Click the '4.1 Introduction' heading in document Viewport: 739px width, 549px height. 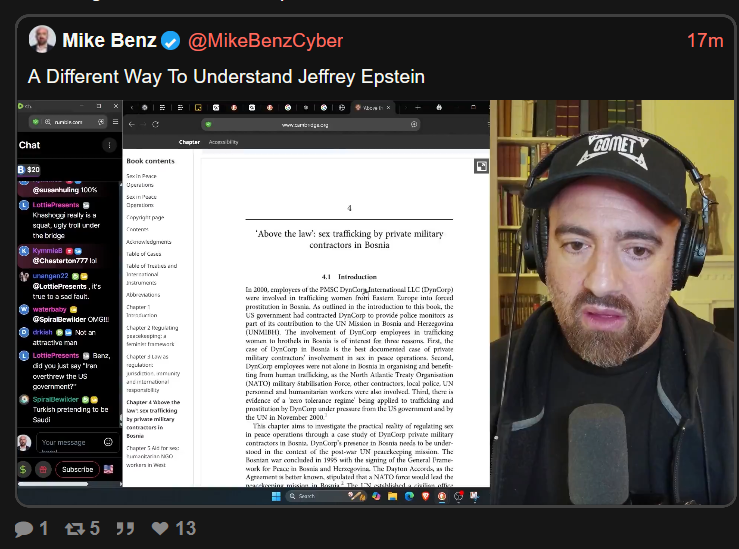point(349,277)
